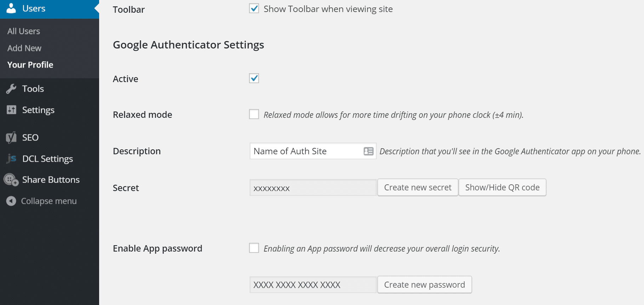Open Tools via the wrench icon

[x=11, y=88]
